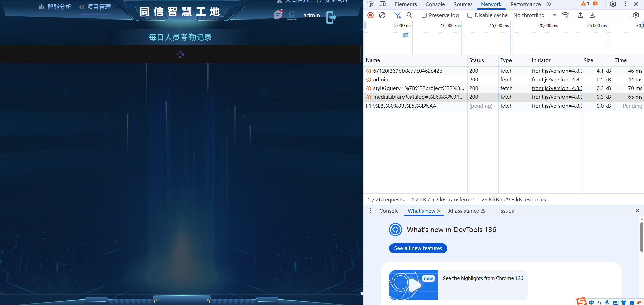Close the DevTools bottom drawer
Viewport: 644px width, 305px height.
(x=637, y=211)
